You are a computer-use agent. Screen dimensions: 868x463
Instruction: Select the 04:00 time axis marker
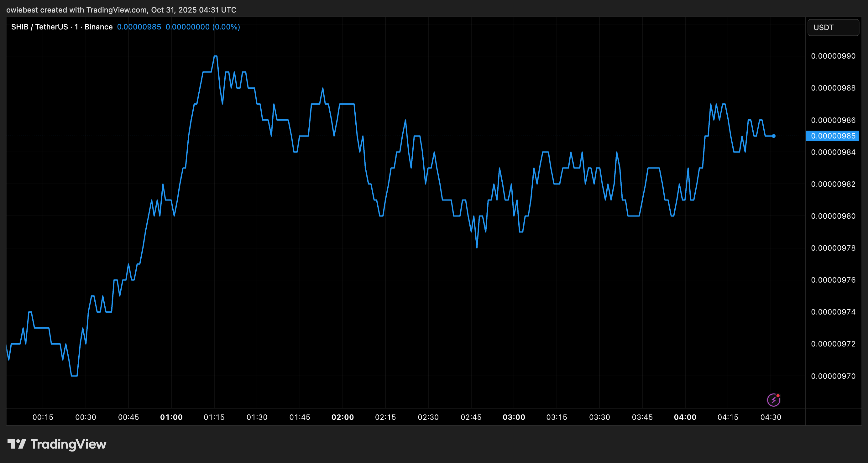(x=685, y=417)
